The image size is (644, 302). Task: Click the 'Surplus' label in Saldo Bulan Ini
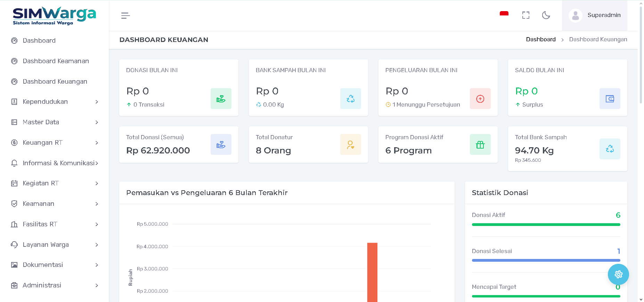tap(532, 104)
